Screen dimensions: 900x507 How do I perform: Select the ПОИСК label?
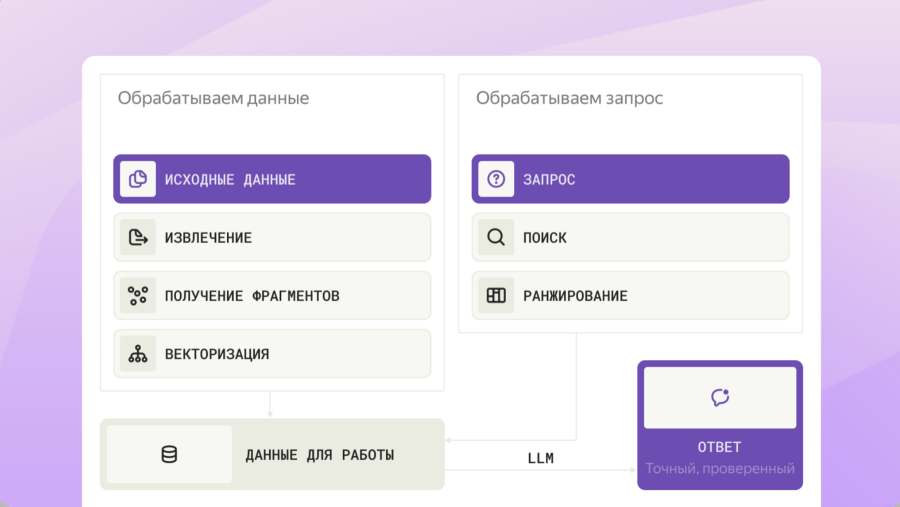point(545,238)
